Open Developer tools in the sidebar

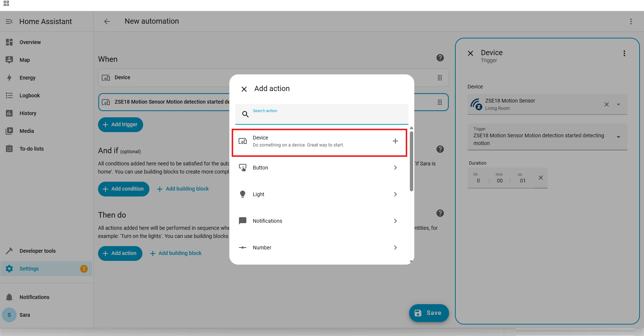pyautogui.click(x=47, y=251)
